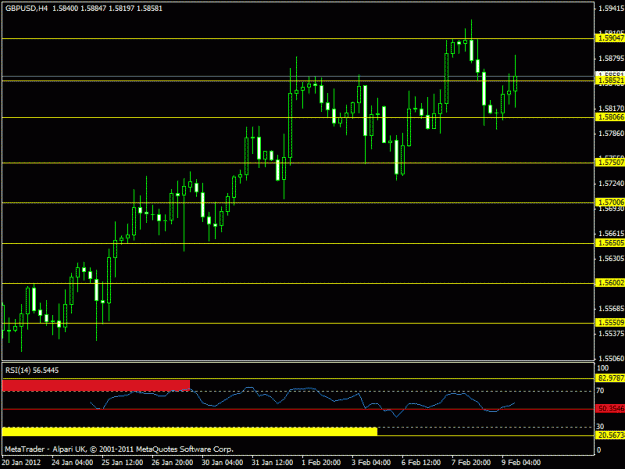
Task: Click the 1.56615 price scale value
Action: pyautogui.click(x=611, y=234)
